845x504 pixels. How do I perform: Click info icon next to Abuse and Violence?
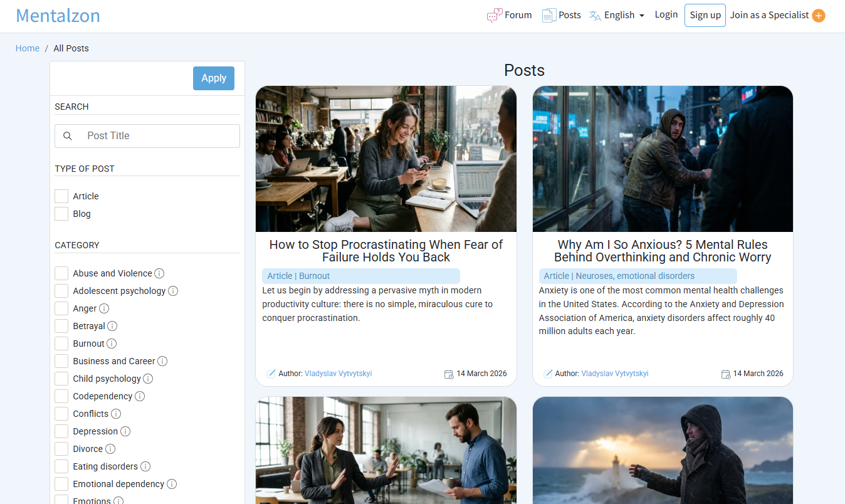point(159,273)
